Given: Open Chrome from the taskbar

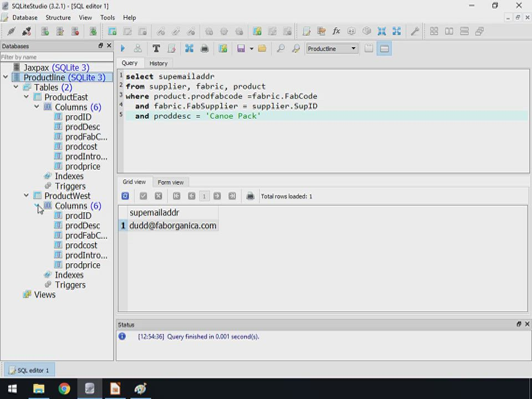Looking at the screenshot, I should click(64, 389).
